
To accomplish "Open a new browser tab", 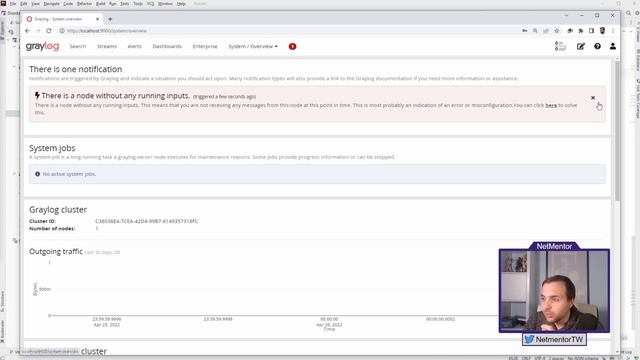I will [110, 19].
